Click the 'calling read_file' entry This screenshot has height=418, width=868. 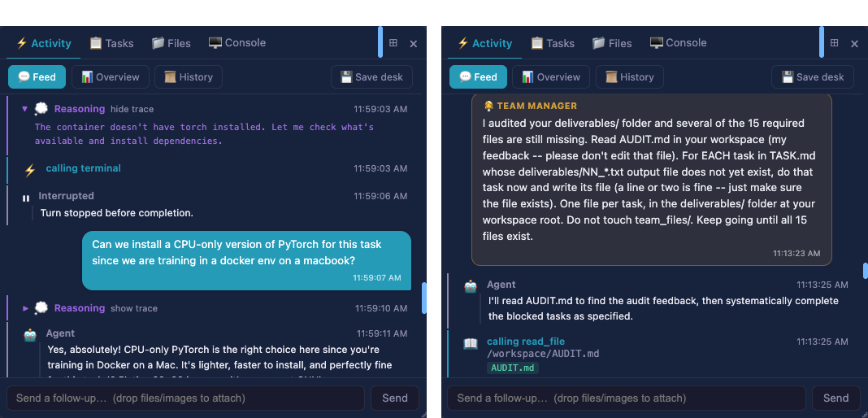(x=525, y=342)
